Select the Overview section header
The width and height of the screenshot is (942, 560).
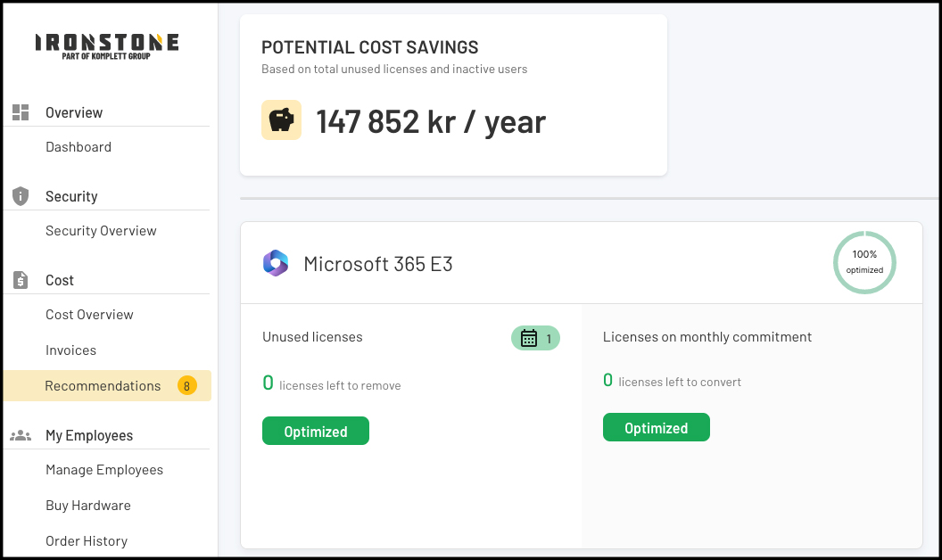click(x=74, y=112)
